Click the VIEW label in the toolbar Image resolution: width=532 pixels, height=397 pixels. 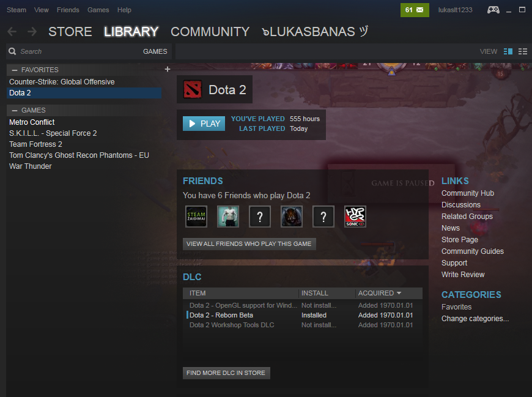click(488, 51)
